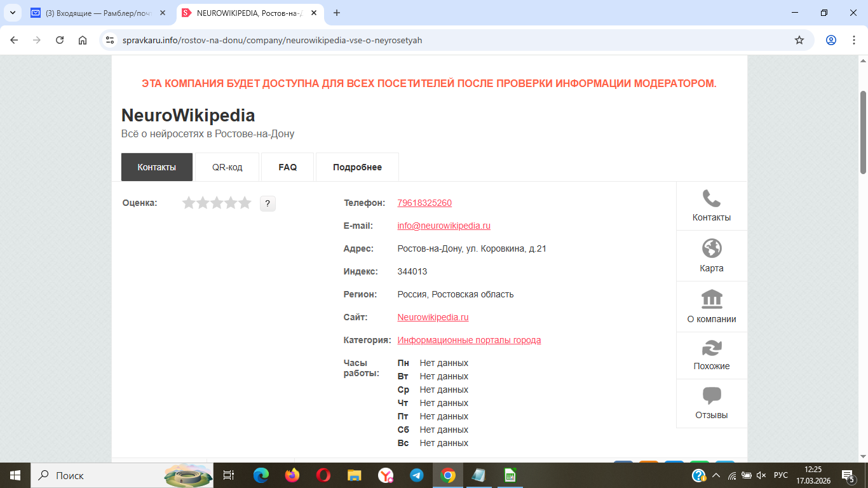
Task: Open the Информационные порталы города category link
Action: click(x=470, y=341)
